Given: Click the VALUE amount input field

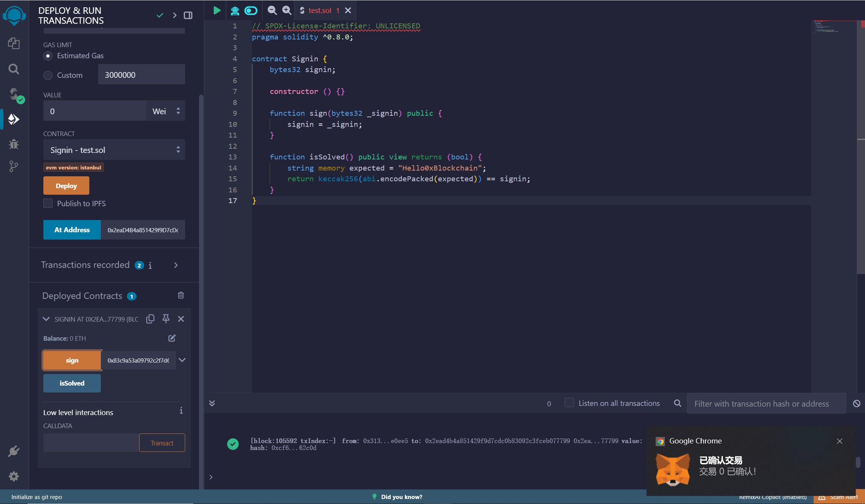Looking at the screenshot, I should 95,111.
